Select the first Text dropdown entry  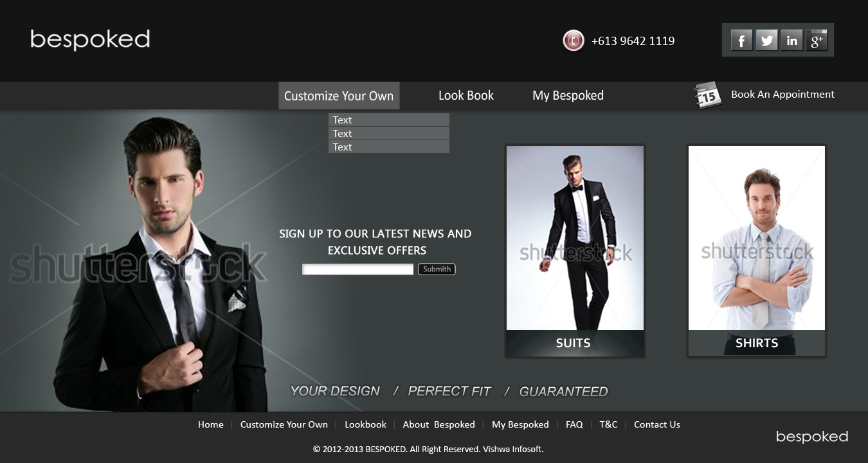389,120
